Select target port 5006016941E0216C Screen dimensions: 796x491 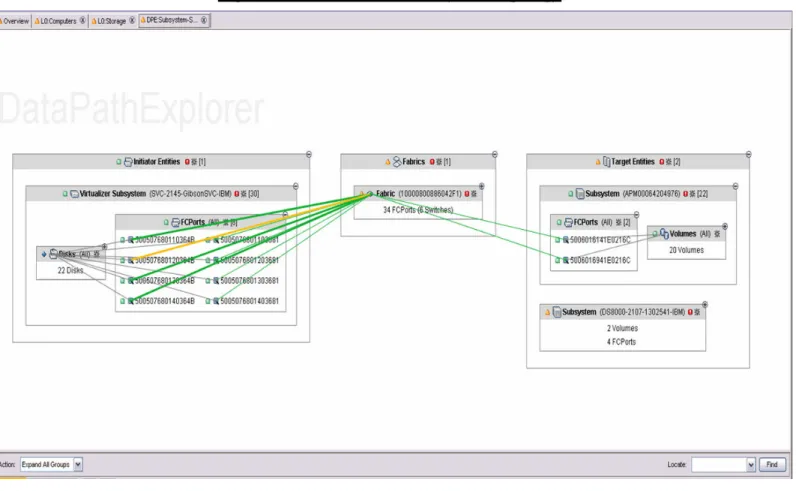click(x=600, y=260)
